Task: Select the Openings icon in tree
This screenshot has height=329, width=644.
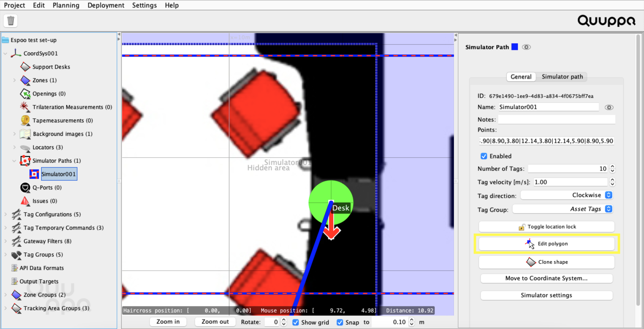Action: [25, 94]
